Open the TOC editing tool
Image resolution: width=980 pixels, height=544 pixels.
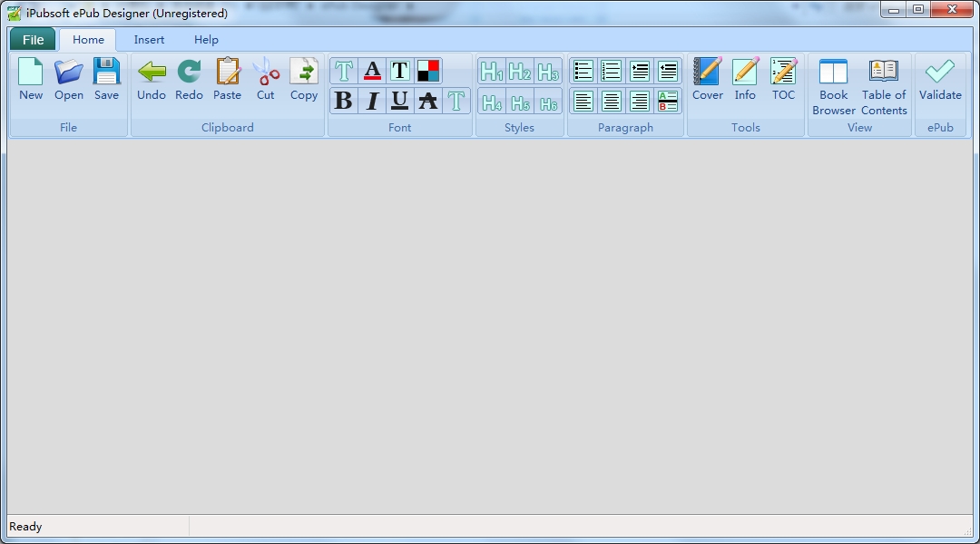(783, 79)
